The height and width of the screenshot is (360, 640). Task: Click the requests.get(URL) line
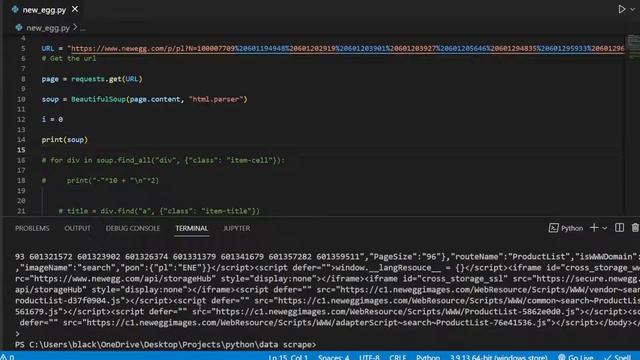(92, 79)
